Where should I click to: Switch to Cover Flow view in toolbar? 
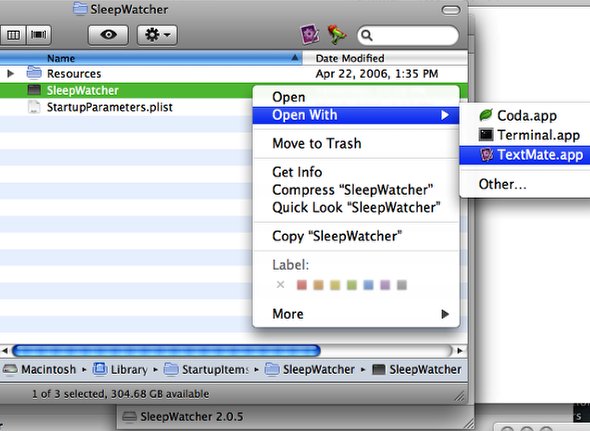pos(38,35)
